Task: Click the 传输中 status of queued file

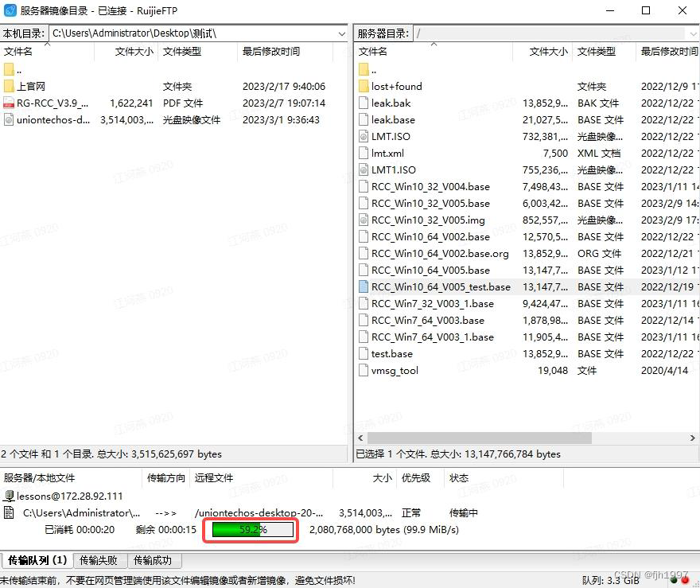Action: click(464, 512)
